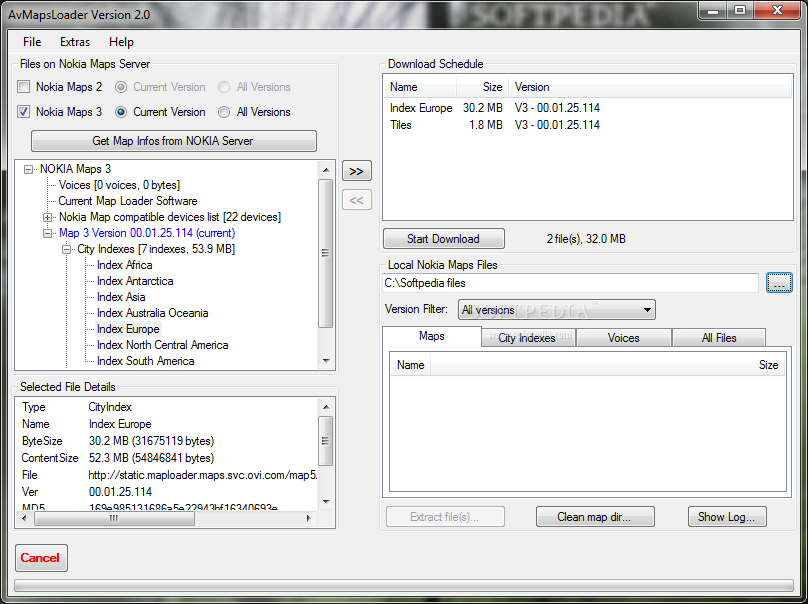Collapse Map 3 Version 00.01.25.114 node
The image size is (808, 604).
[47, 233]
